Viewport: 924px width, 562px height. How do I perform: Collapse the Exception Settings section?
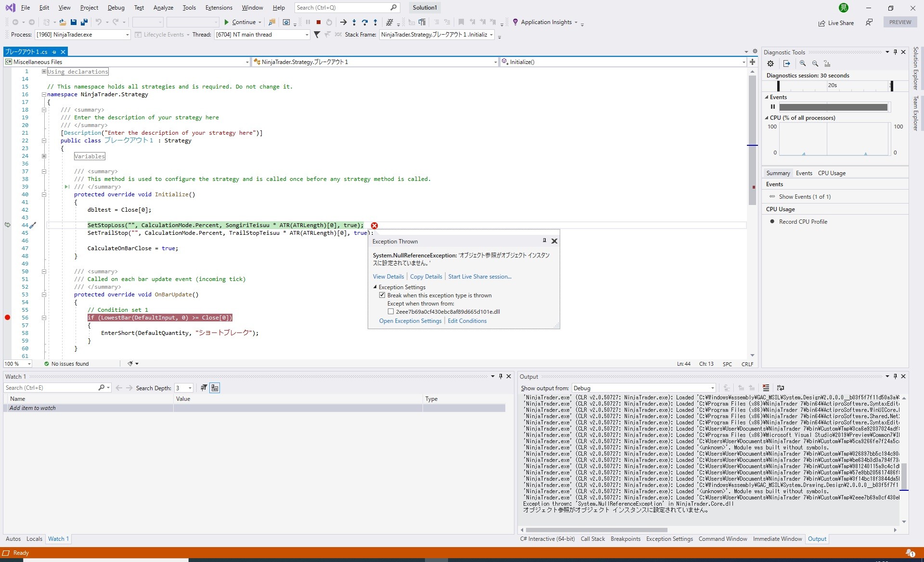coord(375,287)
